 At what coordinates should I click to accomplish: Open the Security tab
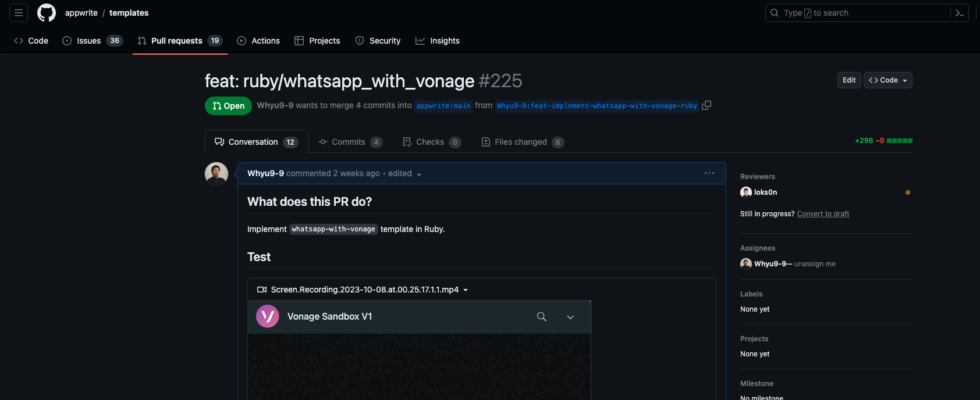pos(378,41)
